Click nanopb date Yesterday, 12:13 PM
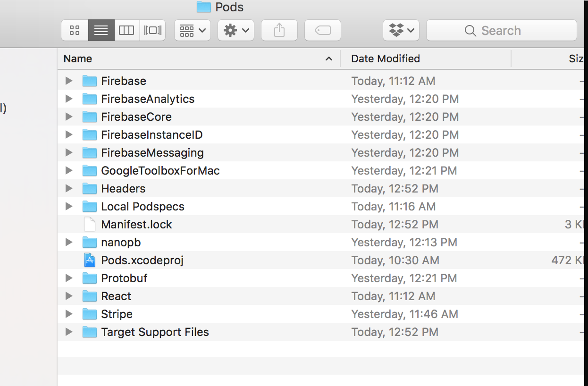The image size is (588, 386). pyautogui.click(x=404, y=242)
